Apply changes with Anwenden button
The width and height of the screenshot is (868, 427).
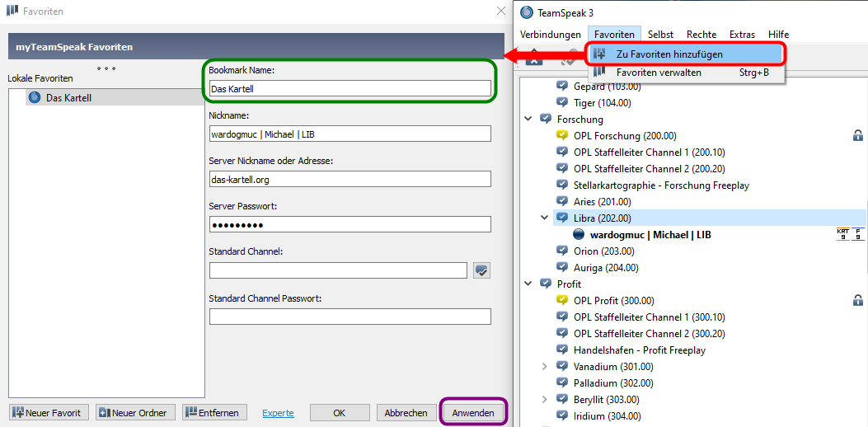click(x=473, y=412)
